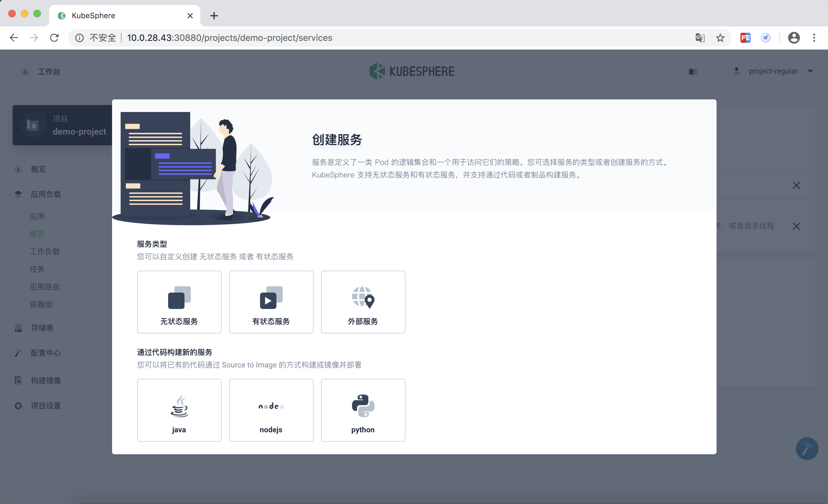
Task: Open 项目设置 in the sidebar
Action: pos(46,406)
